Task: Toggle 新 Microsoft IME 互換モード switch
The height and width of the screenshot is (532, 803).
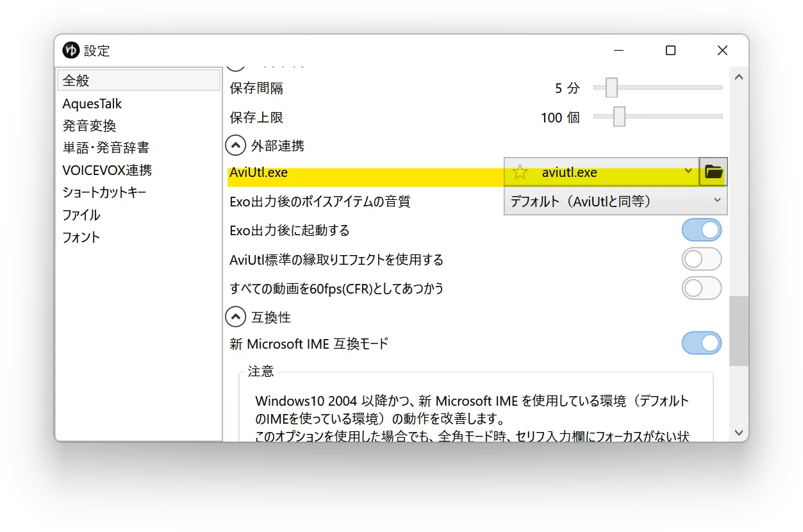Action: (x=702, y=343)
